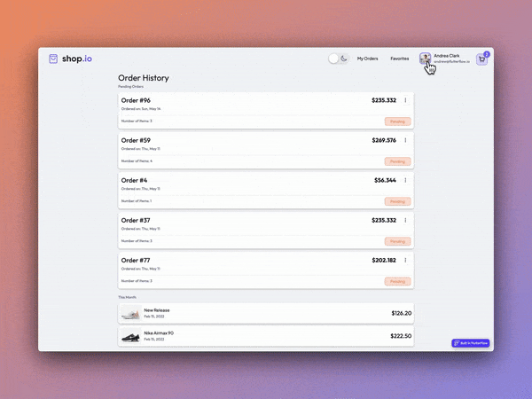Image resolution: width=532 pixels, height=399 pixels.
Task: Go to My Orders page
Action: (367, 59)
